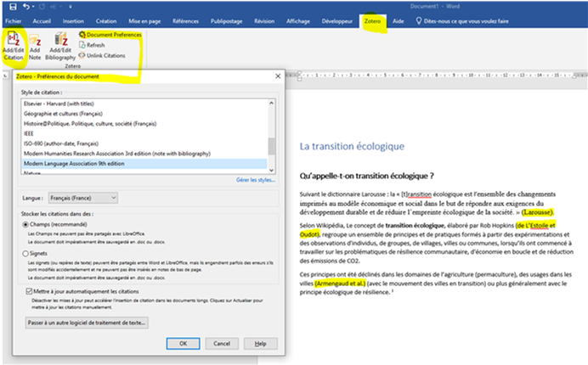588x365 pixels.
Task: Click the style list scrollbar thumb
Action: [272, 146]
